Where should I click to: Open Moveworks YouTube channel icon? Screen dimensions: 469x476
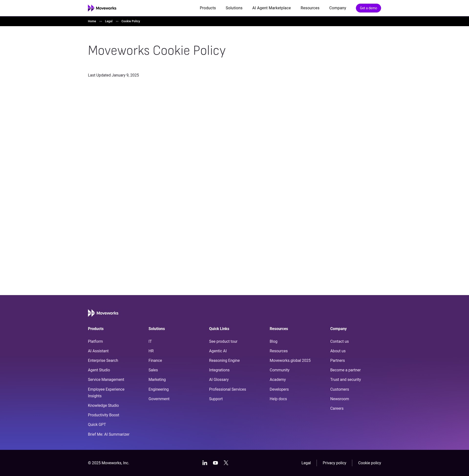(215, 463)
